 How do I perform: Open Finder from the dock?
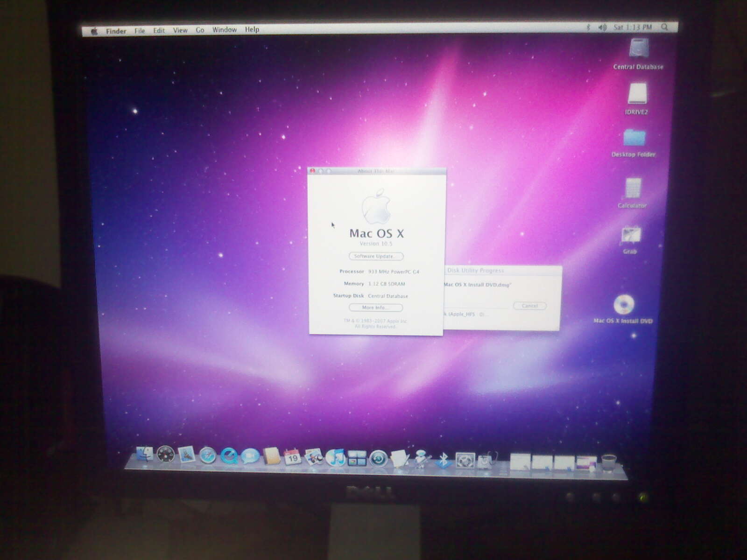(x=144, y=454)
